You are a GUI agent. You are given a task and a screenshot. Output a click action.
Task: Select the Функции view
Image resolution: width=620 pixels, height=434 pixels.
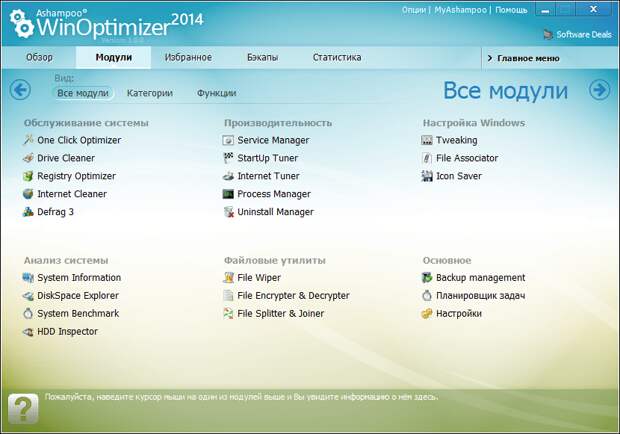click(x=216, y=93)
